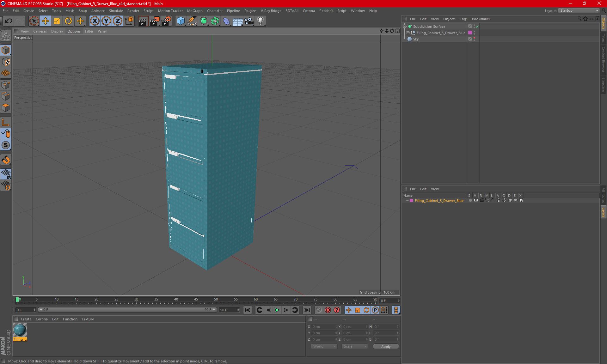Render to Picture Viewer
The image size is (607, 364).
155,21
